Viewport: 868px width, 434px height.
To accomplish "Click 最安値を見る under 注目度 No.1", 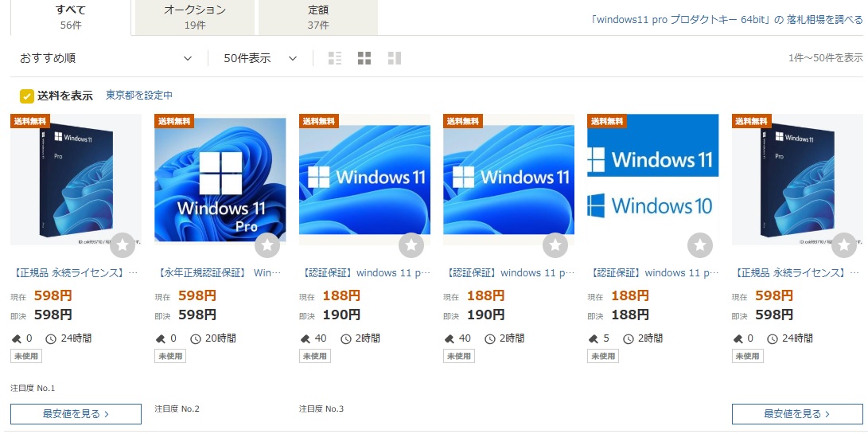I will coord(76,414).
